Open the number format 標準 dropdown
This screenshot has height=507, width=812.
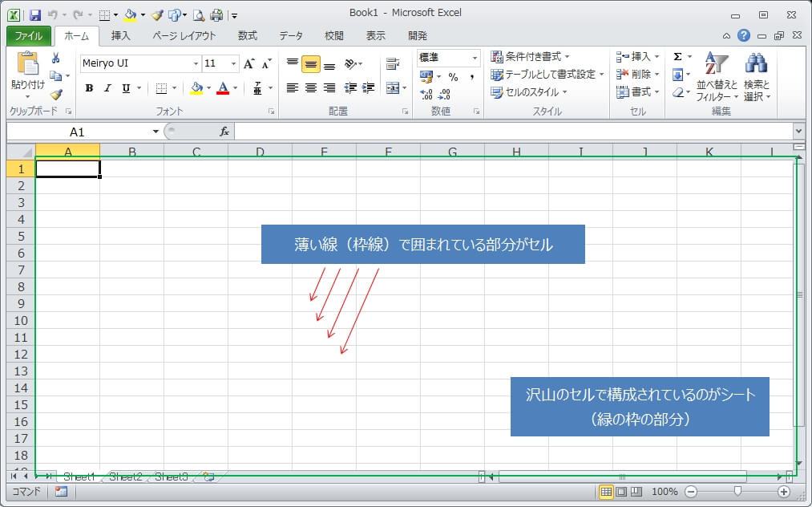pos(475,58)
